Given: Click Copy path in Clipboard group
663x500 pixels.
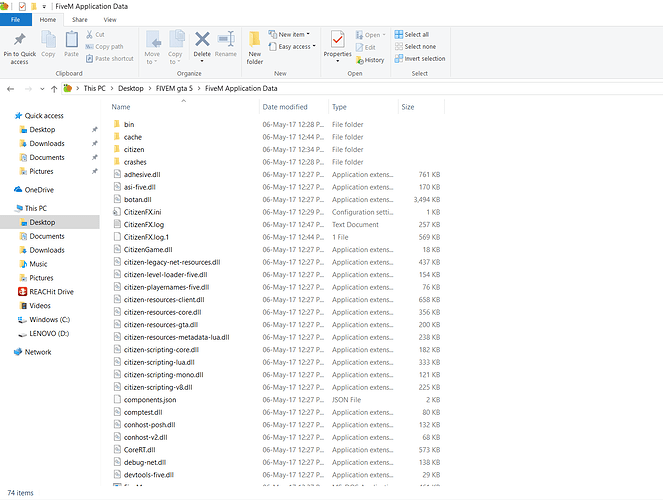Looking at the screenshot, I should point(104,46).
